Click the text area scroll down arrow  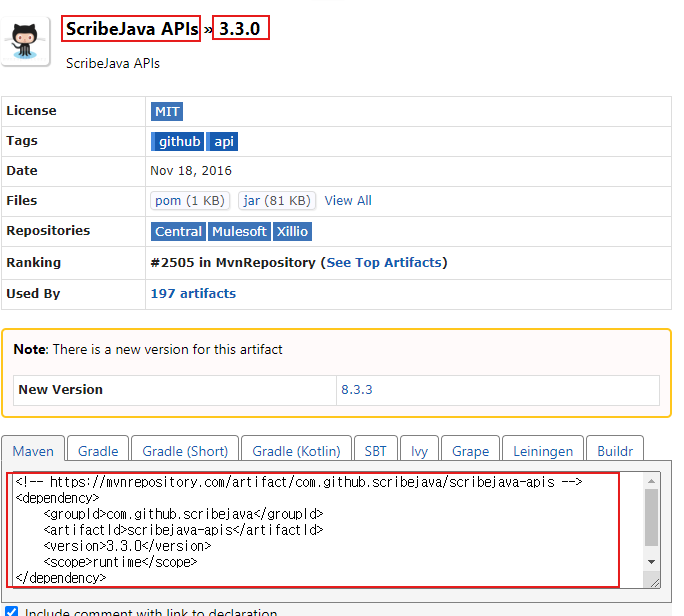pos(651,562)
